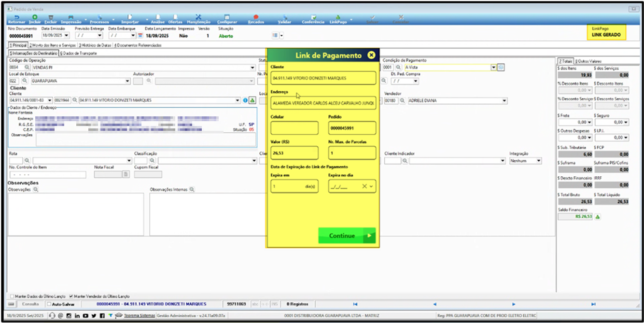Click the Incluir toolbar icon
The height and width of the screenshot is (323, 644).
[35, 19]
